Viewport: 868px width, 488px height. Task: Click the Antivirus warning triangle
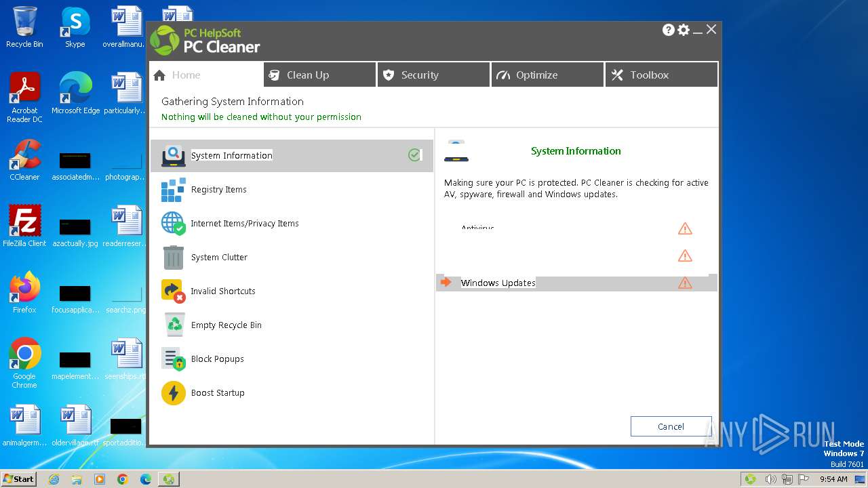point(685,228)
